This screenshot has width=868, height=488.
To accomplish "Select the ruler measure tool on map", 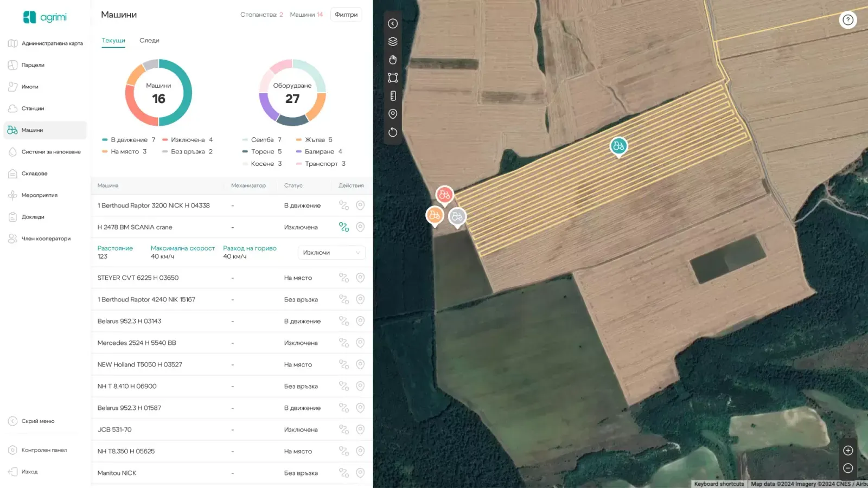I will click(393, 96).
